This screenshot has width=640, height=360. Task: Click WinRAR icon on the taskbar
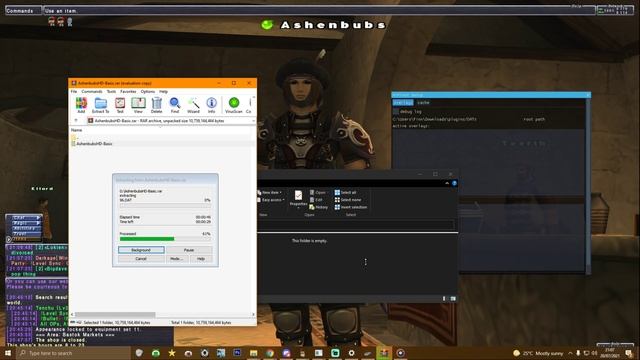[384, 353]
